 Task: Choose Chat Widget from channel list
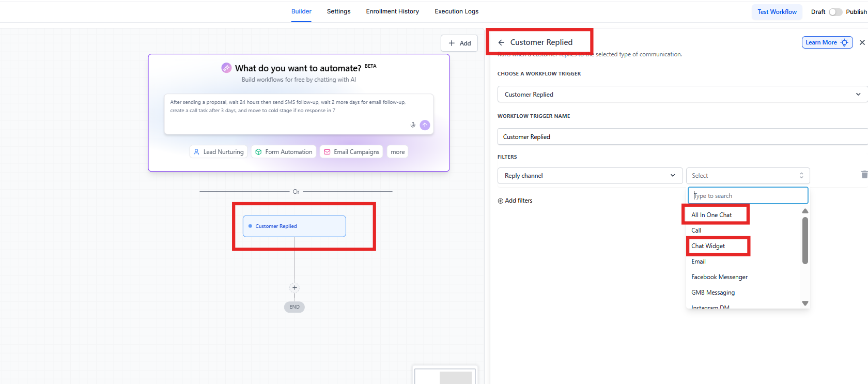click(x=708, y=246)
